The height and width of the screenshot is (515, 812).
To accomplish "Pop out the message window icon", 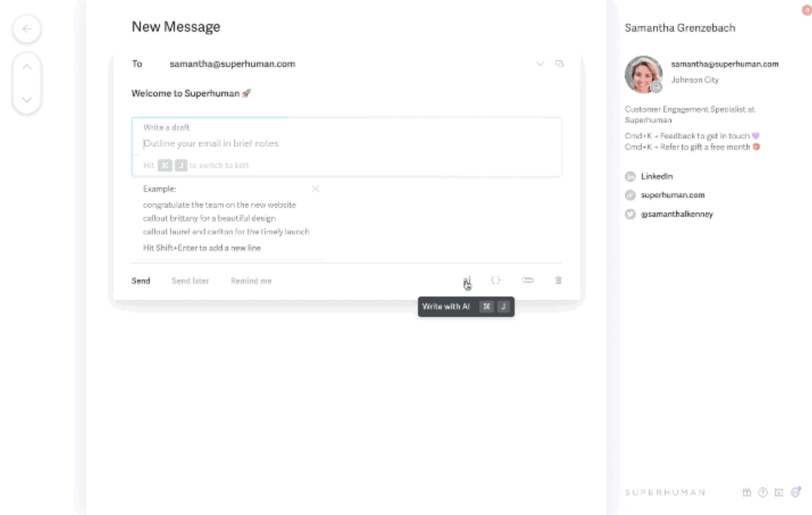I will 559,64.
